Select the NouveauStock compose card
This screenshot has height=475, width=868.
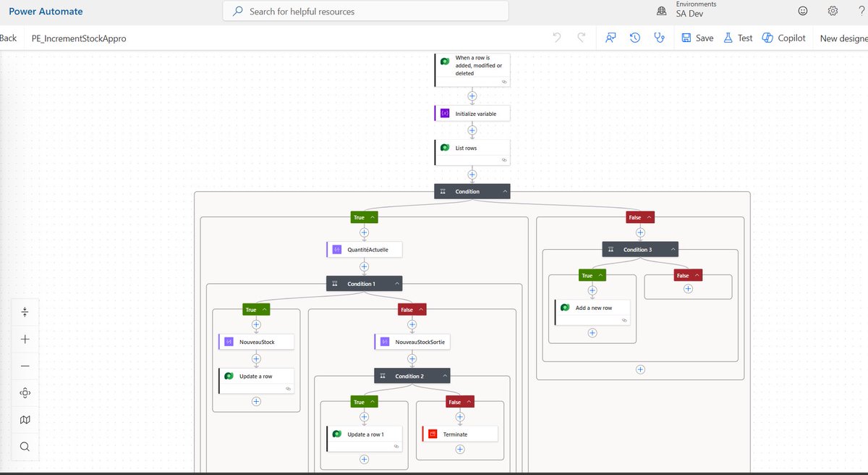(x=256, y=342)
